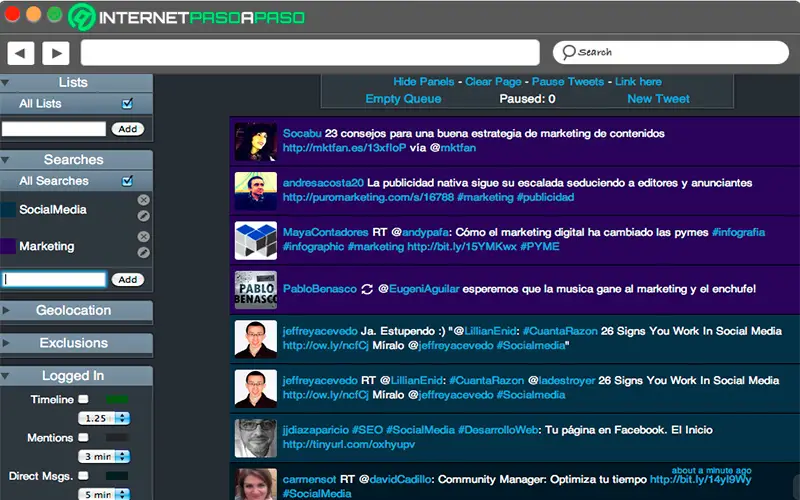
Task: Enable the Direct Msgs. checkbox
Action: click(83, 476)
